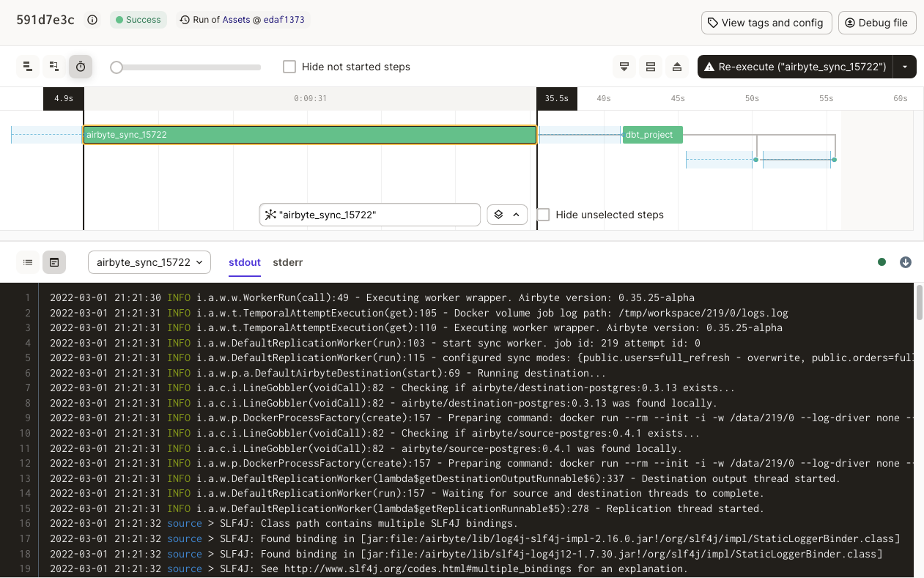Screen dimensions: 924x578
Task: Click the collapse-bottom panel layout icon
Action: coord(624,67)
